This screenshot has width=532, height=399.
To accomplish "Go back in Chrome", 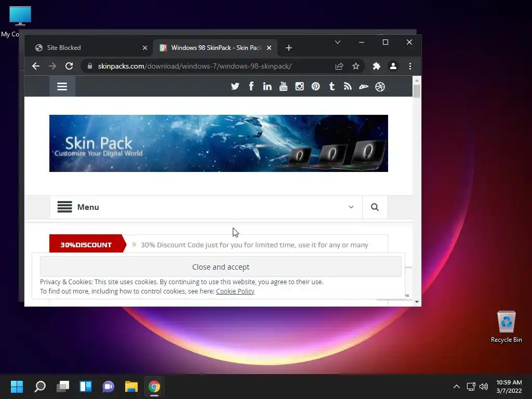I will [x=36, y=66].
